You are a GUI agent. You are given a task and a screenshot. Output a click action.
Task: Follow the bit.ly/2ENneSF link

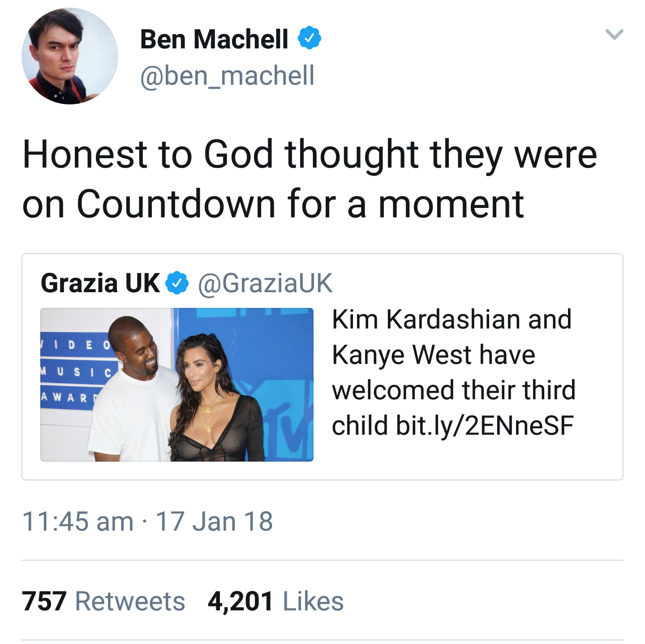(484, 425)
